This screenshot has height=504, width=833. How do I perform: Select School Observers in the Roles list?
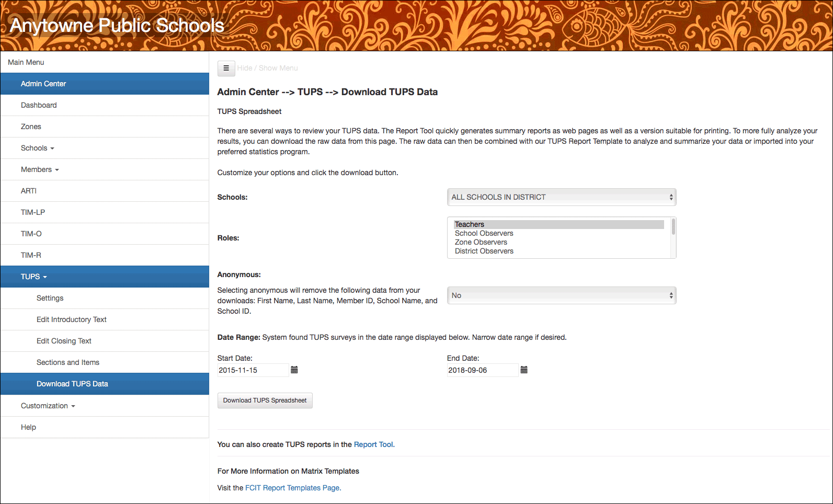tap(483, 233)
